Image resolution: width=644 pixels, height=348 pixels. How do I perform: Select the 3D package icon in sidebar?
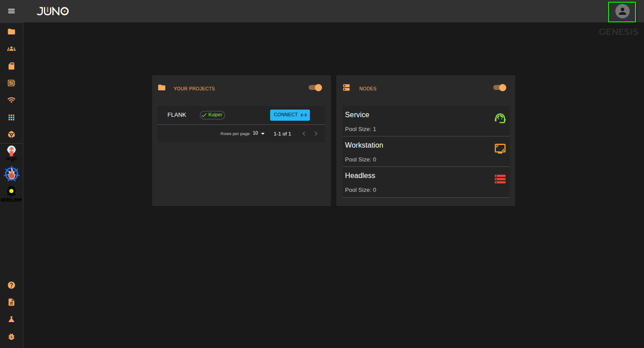point(11,134)
